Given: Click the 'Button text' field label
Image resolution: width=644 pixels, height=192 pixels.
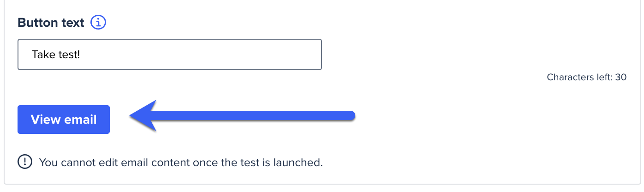Looking at the screenshot, I should click(x=51, y=23).
